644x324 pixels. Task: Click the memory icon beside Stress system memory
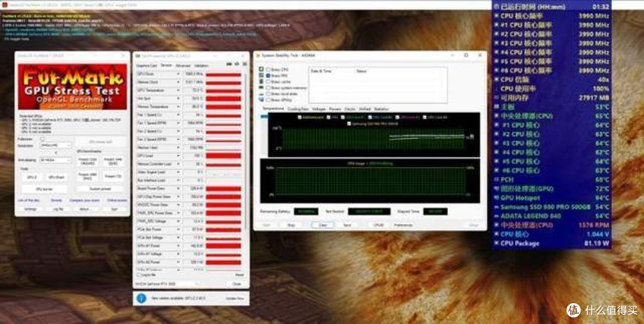pos(261,88)
